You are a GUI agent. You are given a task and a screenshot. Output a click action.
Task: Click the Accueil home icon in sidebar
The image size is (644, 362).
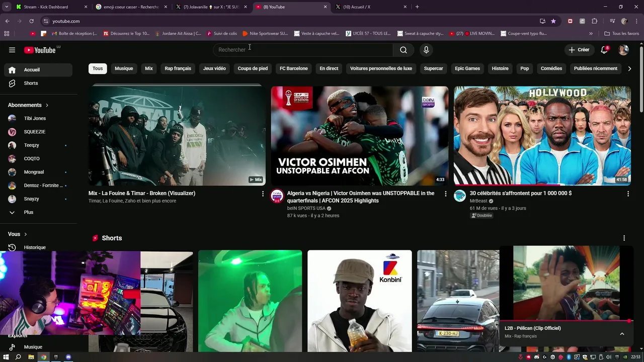[12, 70]
